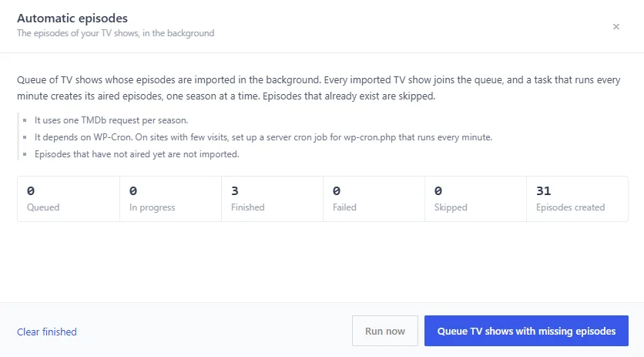This screenshot has height=357, width=644.
Task: Click the Run now button
Action: click(x=385, y=331)
